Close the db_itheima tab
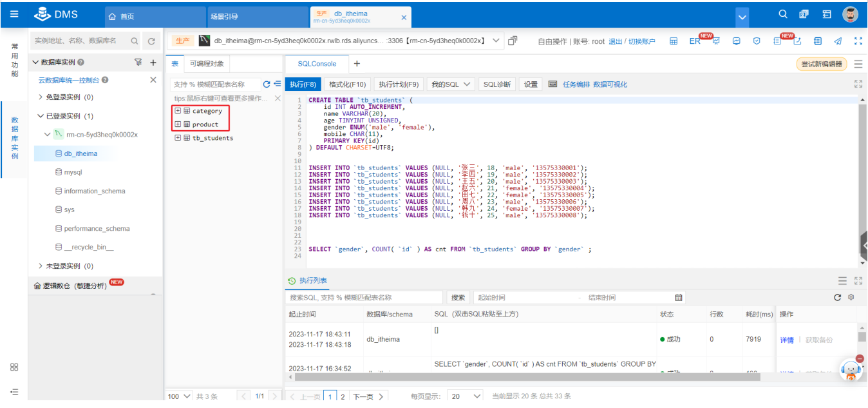This screenshot has width=868, height=408. coord(404,17)
